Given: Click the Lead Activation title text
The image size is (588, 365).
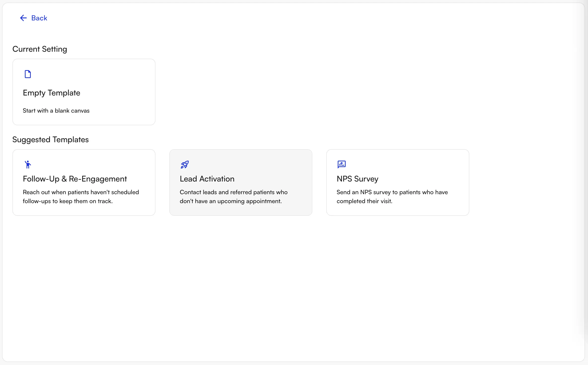Looking at the screenshot, I should [207, 179].
